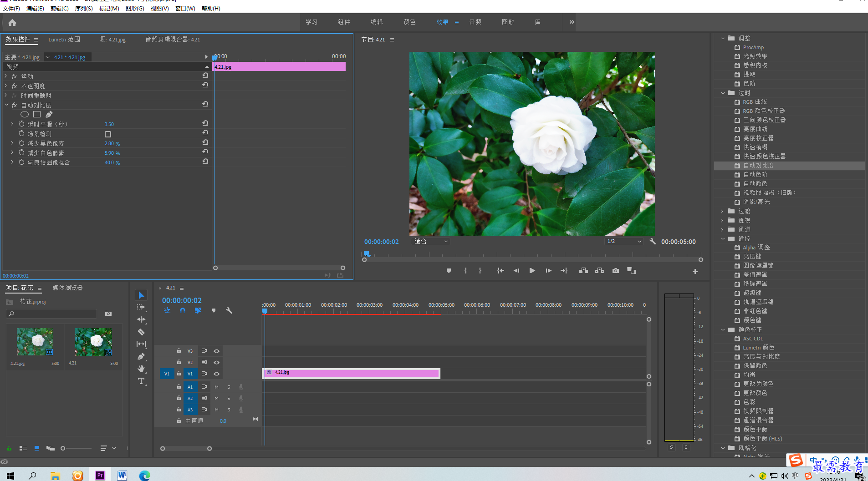Switch to the 颜色 workspace
Image resolution: width=868 pixels, height=481 pixels.
(409, 22)
